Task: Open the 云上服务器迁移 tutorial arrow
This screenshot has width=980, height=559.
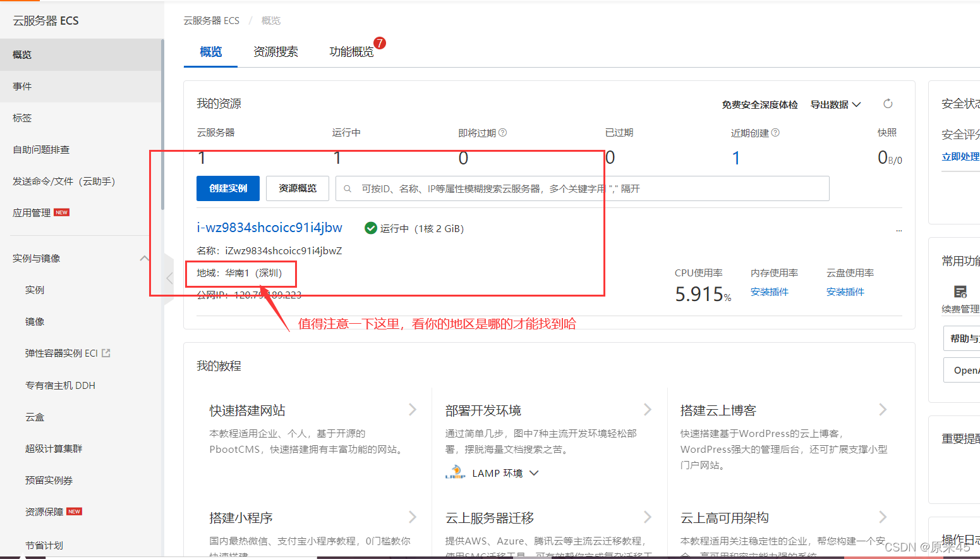Action: pyautogui.click(x=648, y=517)
